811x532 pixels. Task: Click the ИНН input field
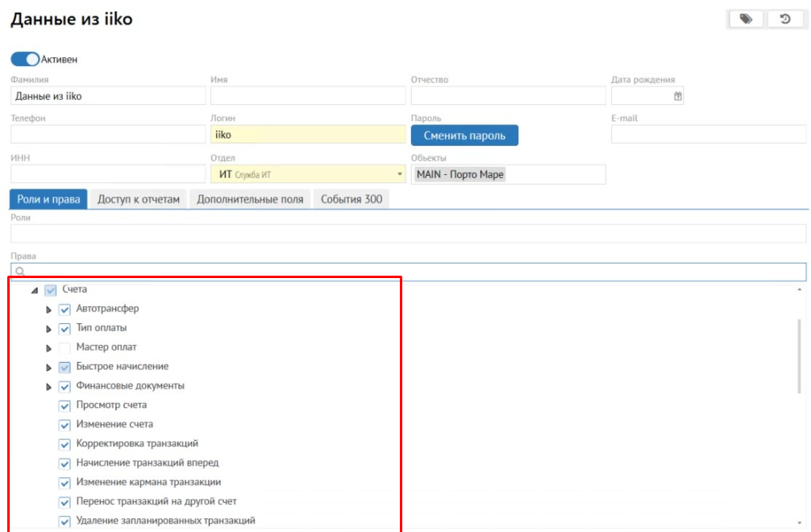tap(108, 174)
